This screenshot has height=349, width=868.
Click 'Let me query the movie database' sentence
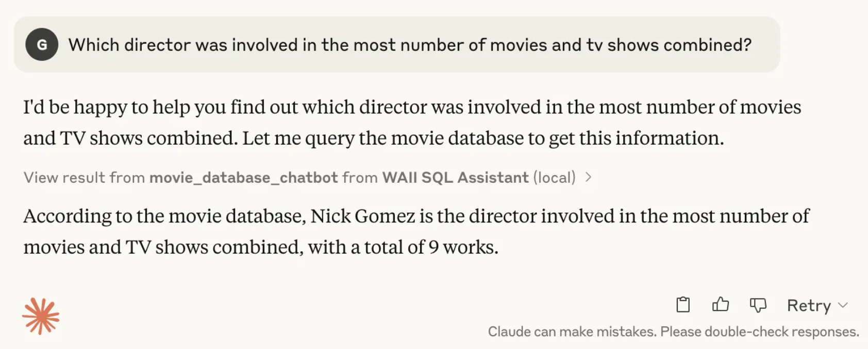tap(483, 138)
